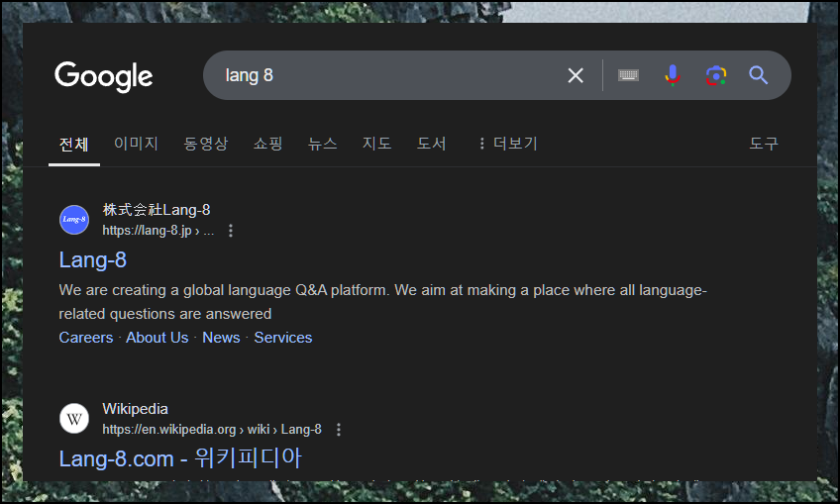Open Lang-8.com - 위키피디아 result link
The width and height of the screenshot is (840, 504).
180,459
